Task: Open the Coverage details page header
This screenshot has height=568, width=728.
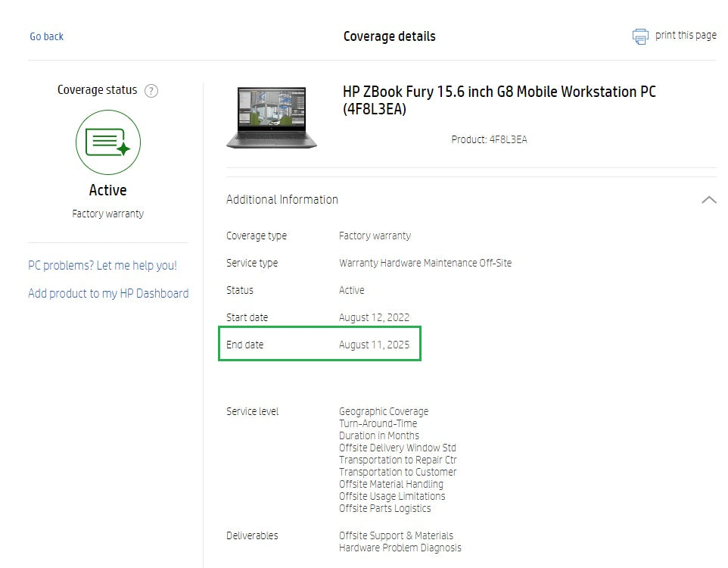Action: (x=389, y=36)
